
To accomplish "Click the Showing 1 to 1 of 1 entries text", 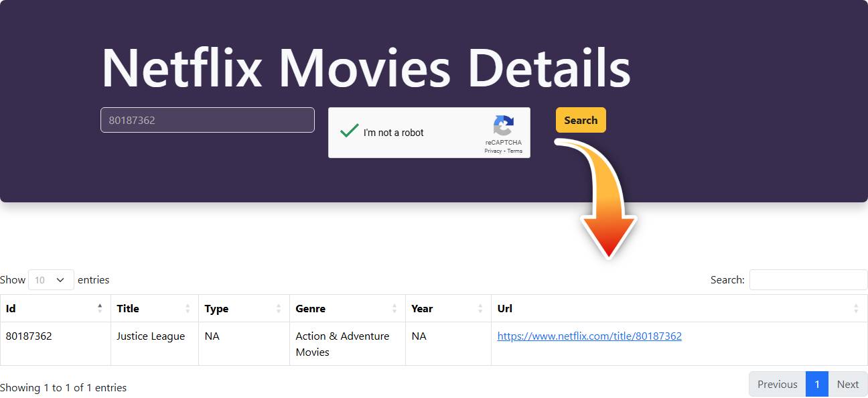I will tap(63, 387).
